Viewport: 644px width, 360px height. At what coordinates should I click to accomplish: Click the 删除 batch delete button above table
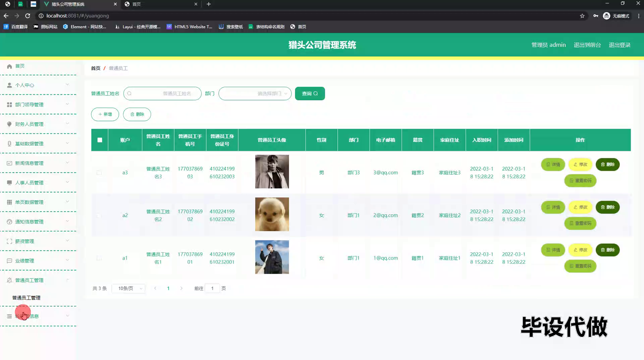tap(137, 114)
